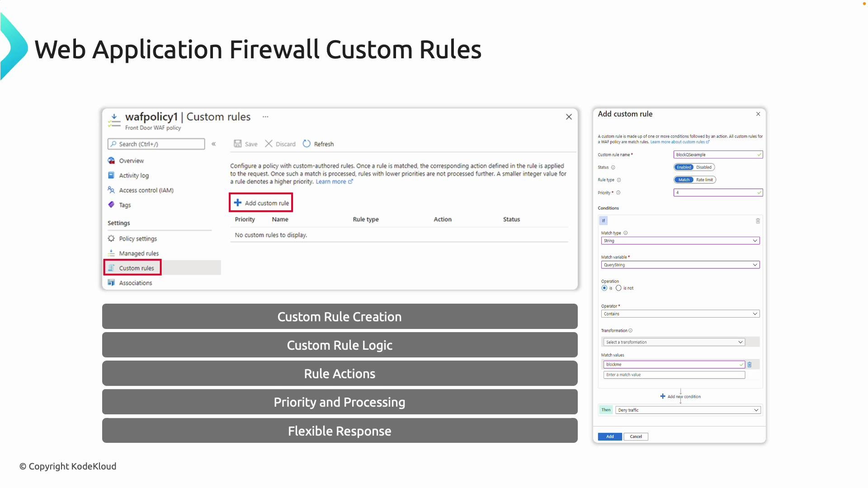
Task: Open Activity log in the sidebar
Action: point(134,175)
